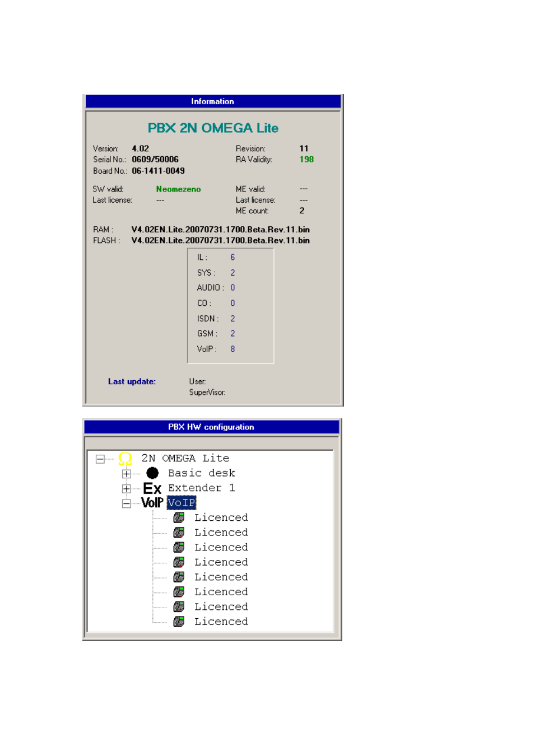
Task: Click board number 06-1411-0049
Action: coord(159,171)
